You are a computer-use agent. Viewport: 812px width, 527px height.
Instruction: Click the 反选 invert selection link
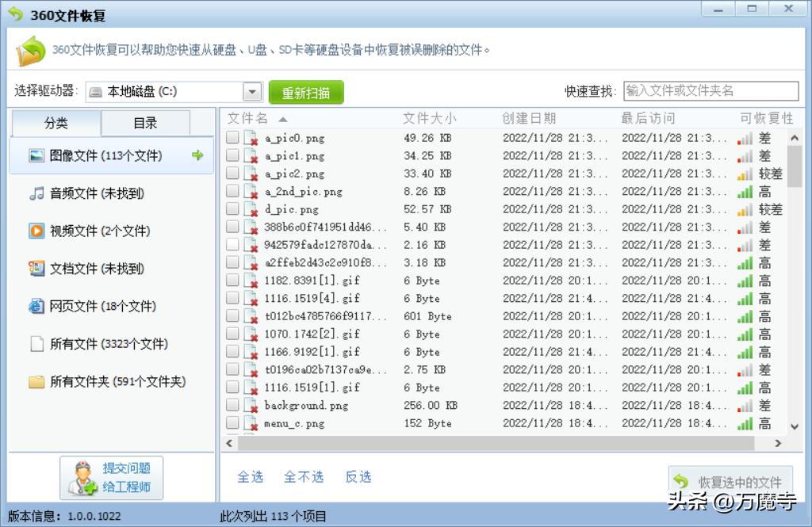[358, 477]
